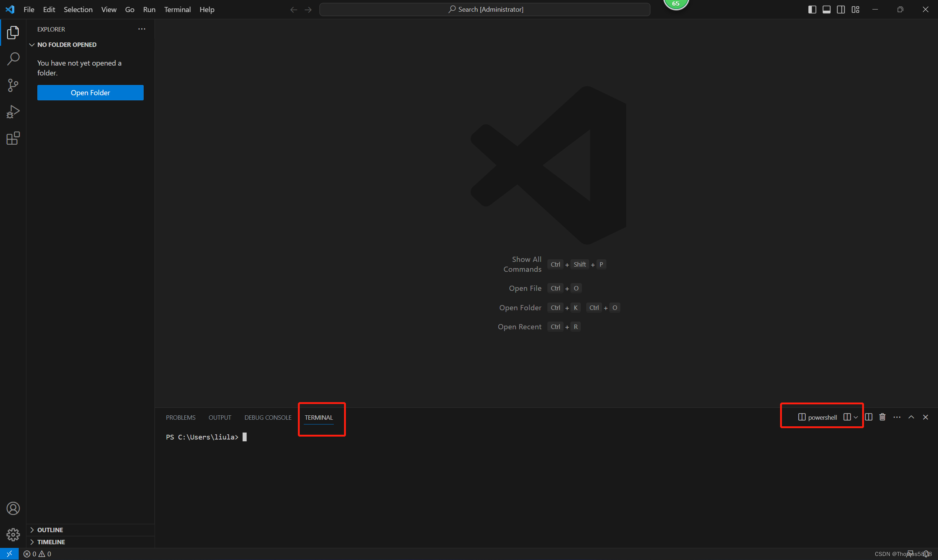The height and width of the screenshot is (560, 938).
Task: Split the powershell terminal
Action: [x=868, y=417]
